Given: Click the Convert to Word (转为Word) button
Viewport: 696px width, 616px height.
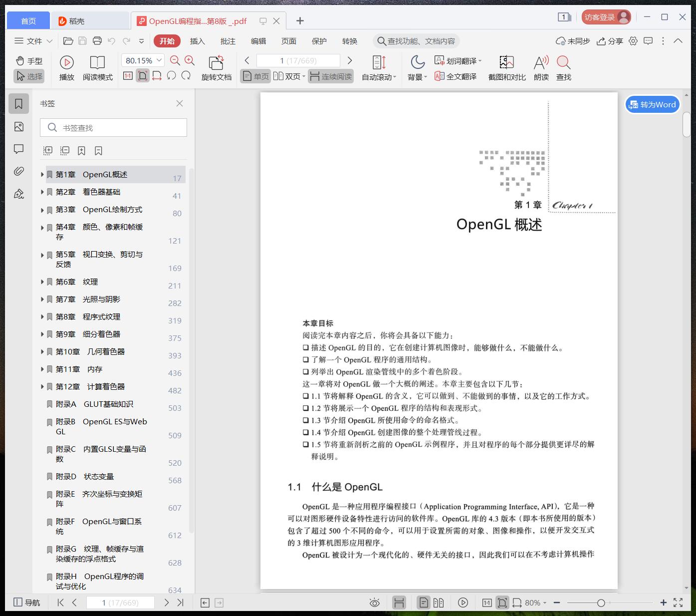Looking at the screenshot, I should click(x=653, y=104).
